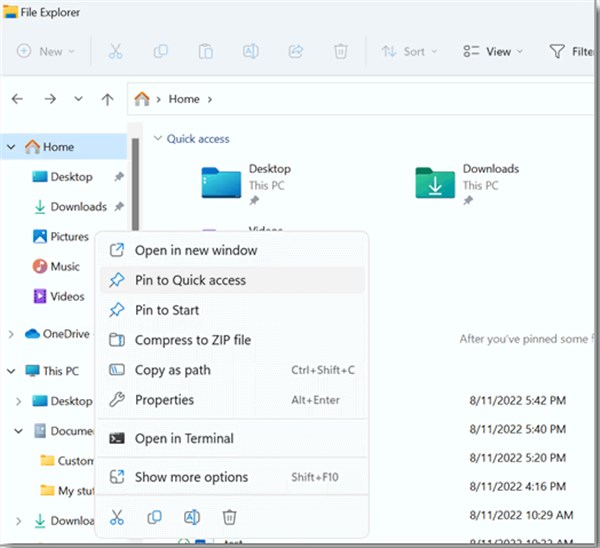Go forward with the right arrow
Screen dimensions: 600x548
coord(50,99)
